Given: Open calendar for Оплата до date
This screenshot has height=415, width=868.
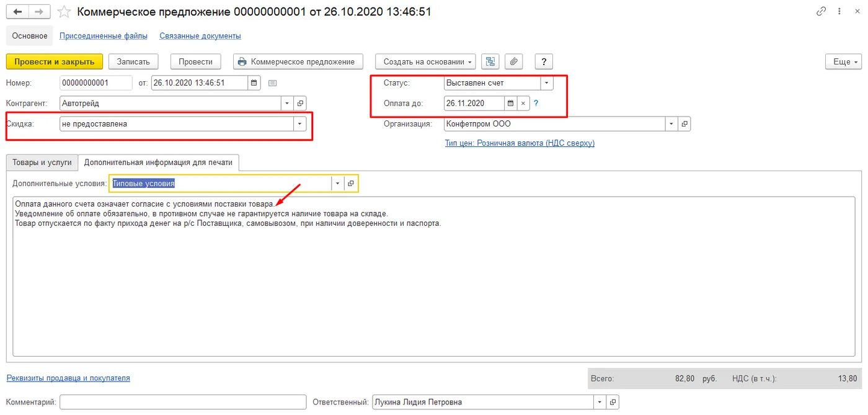Looking at the screenshot, I should [511, 103].
